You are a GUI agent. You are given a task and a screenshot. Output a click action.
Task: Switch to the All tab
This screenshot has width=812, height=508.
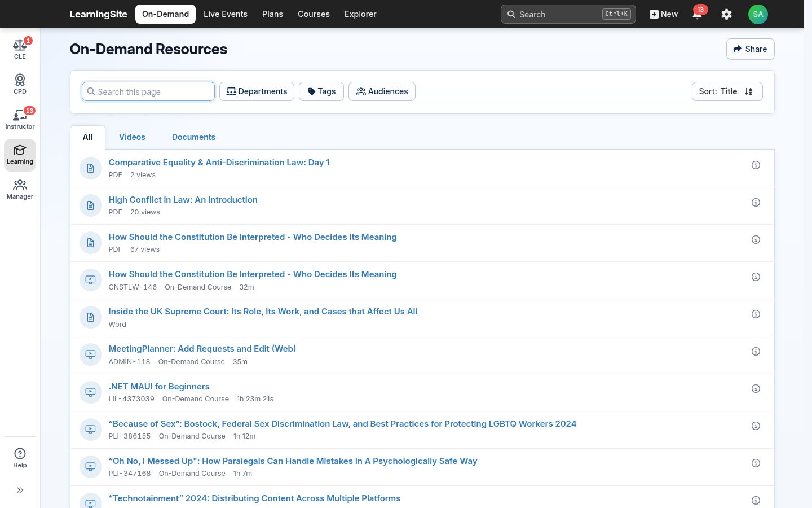click(x=87, y=137)
